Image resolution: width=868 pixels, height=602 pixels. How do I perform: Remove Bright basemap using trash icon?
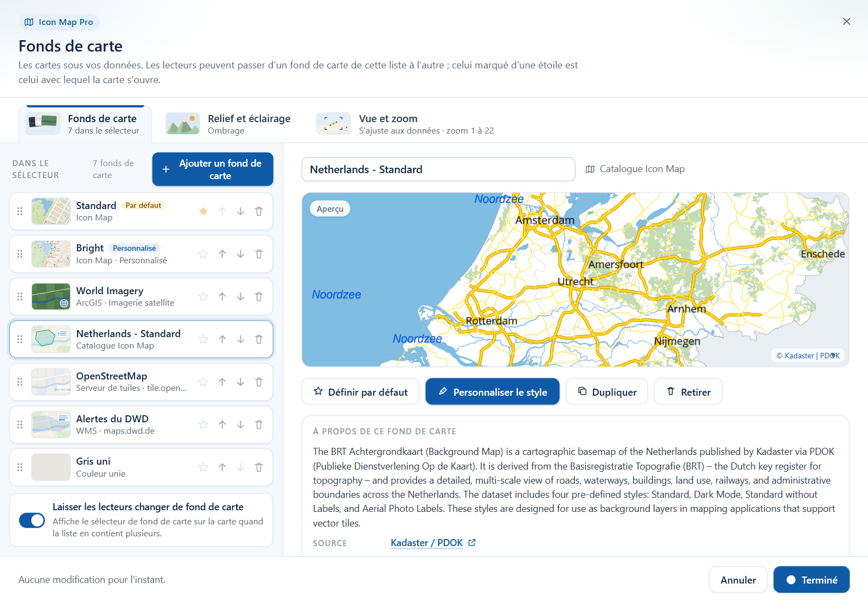[x=259, y=254]
